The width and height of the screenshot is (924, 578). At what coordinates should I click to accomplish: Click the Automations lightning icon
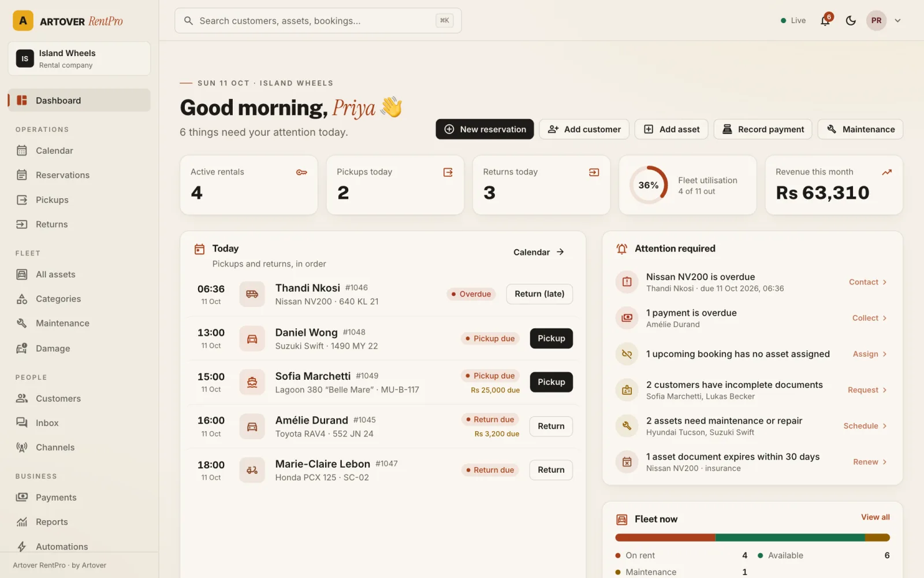coord(22,547)
